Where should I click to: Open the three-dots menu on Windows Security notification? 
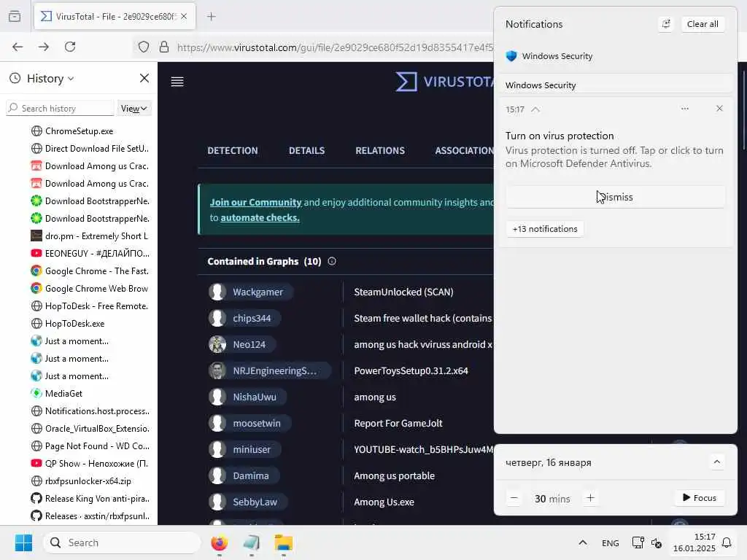coord(684,109)
